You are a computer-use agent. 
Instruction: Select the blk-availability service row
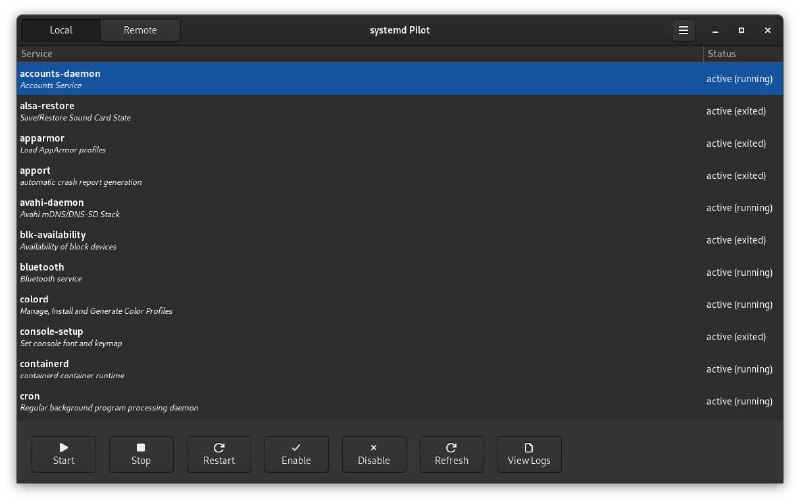pos(400,240)
